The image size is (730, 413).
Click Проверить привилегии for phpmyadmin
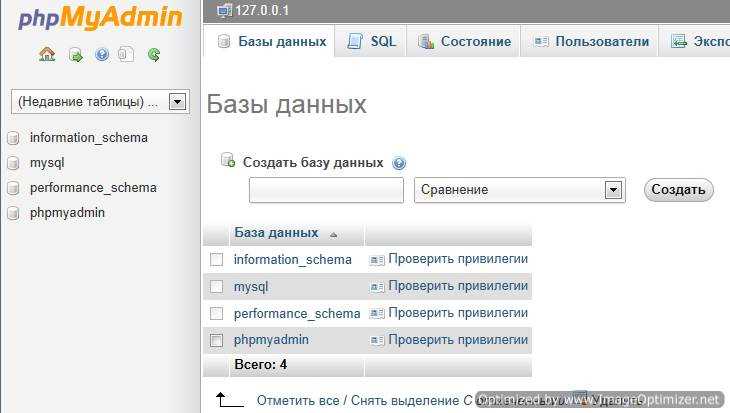(x=458, y=340)
